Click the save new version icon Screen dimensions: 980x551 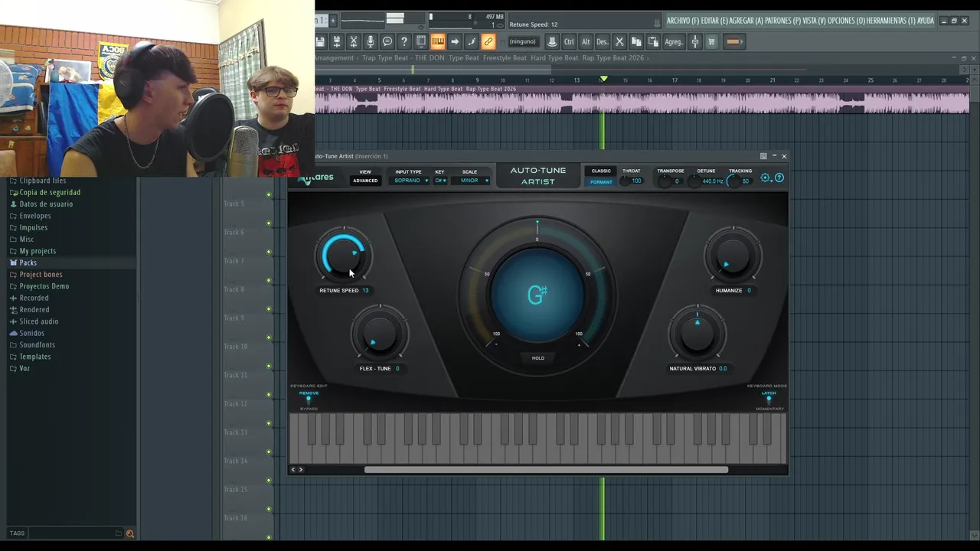[337, 41]
